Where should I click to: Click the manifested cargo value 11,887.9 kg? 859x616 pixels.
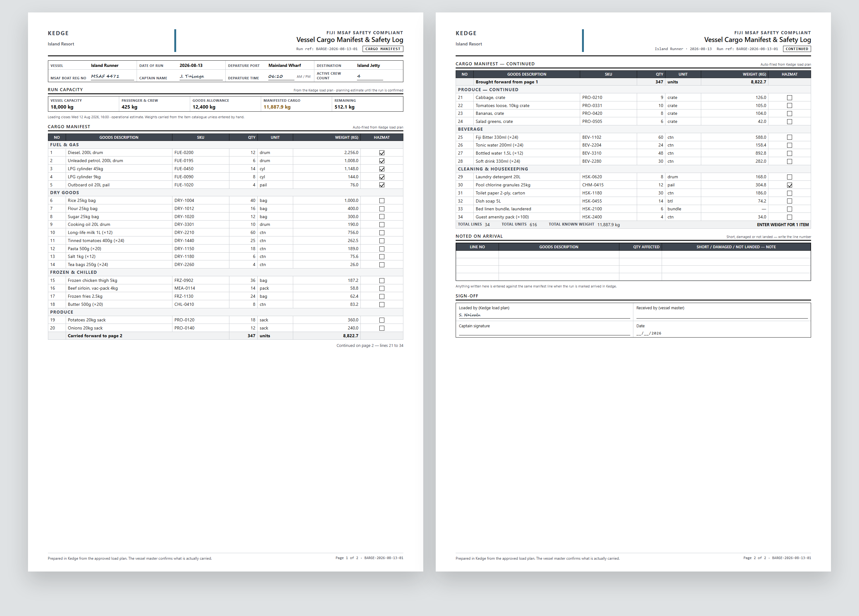[x=277, y=107]
